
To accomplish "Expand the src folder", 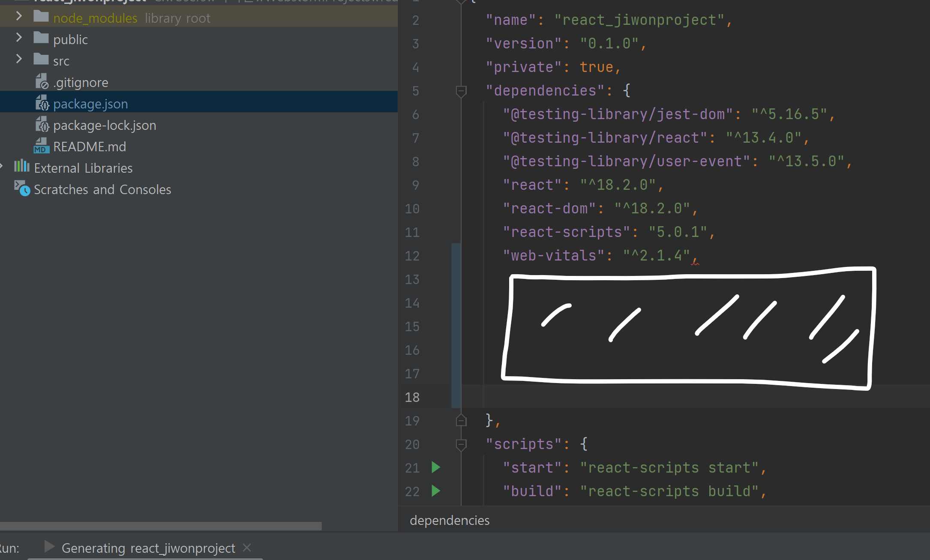I will pos(18,59).
